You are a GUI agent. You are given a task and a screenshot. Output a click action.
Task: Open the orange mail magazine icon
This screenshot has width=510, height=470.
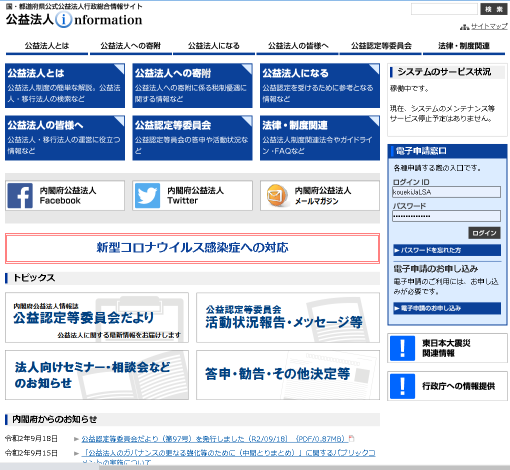(277, 195)
